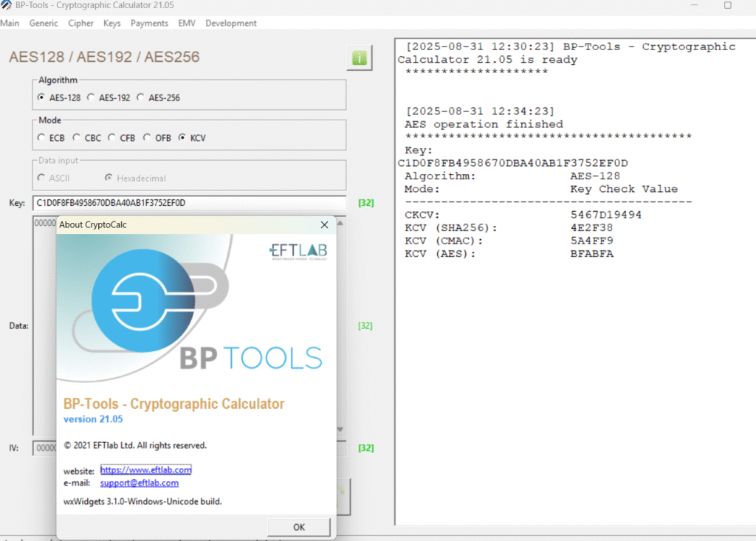Select the KCV mode radio button

pos(182,138)
